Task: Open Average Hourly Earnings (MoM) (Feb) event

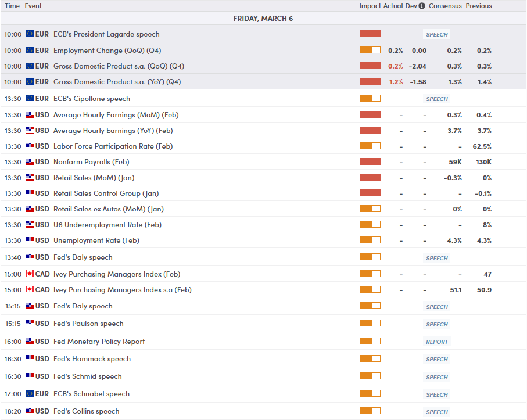Action: (x=116, y=115)
